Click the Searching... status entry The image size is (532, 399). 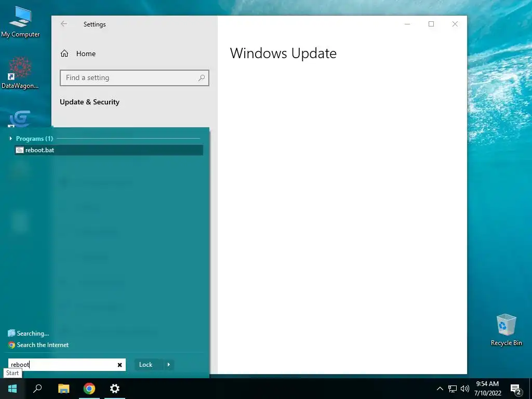[29, 333]
